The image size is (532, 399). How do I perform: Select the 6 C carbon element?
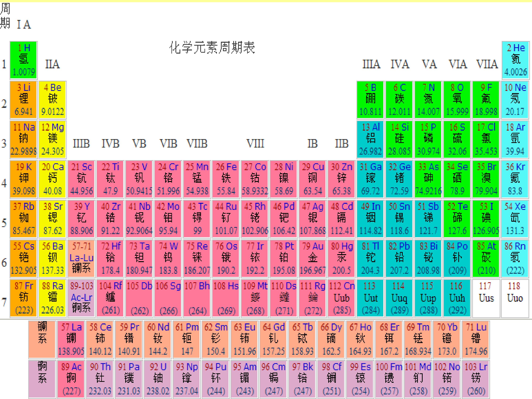(x=399, y=100)
